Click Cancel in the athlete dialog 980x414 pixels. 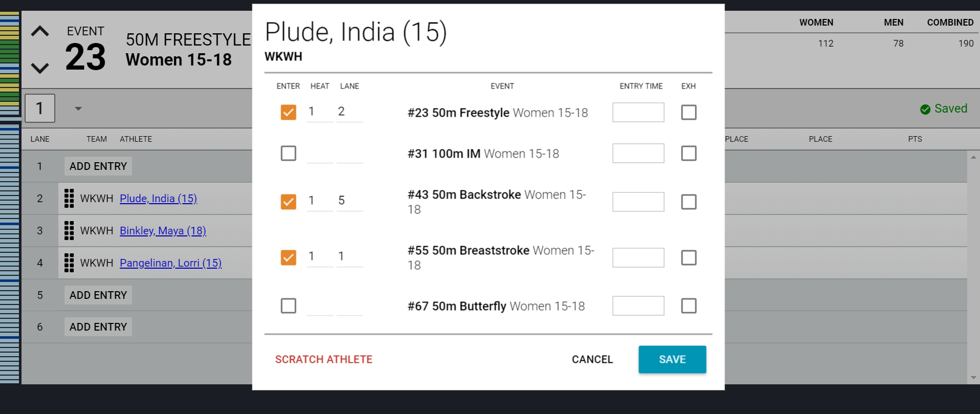click(592, 359)
